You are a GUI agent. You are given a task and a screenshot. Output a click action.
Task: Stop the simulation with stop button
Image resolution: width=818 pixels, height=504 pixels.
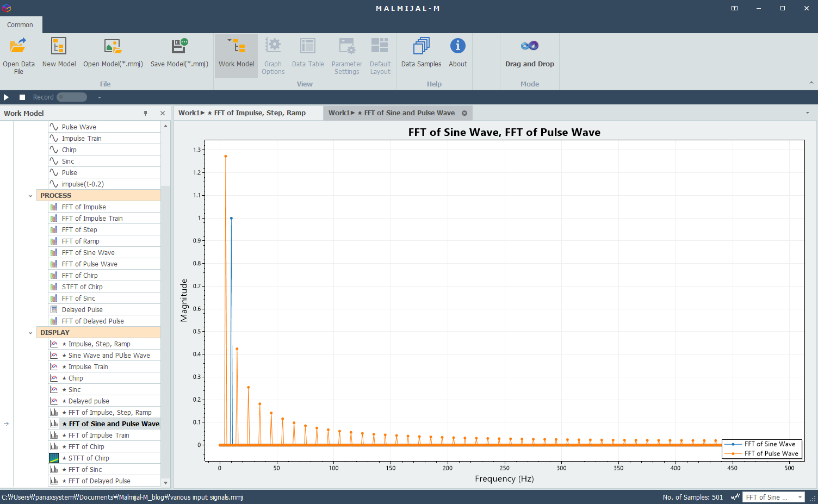click(x=22, y=97)
